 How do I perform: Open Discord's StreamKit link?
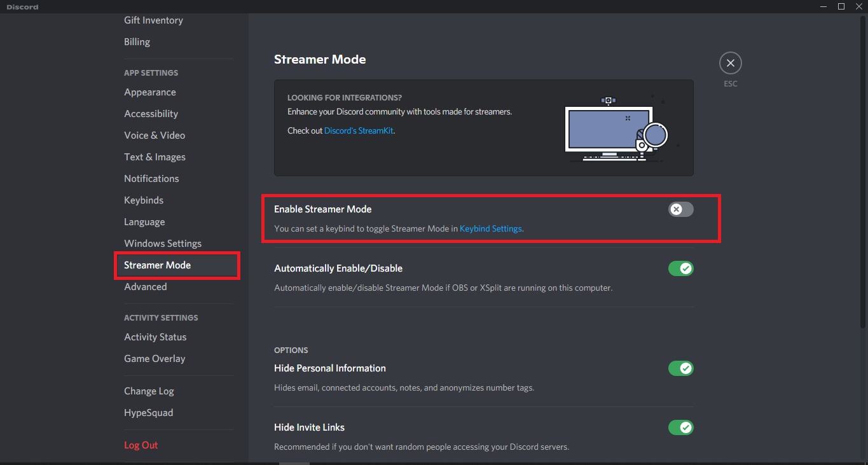click(359, 130)
